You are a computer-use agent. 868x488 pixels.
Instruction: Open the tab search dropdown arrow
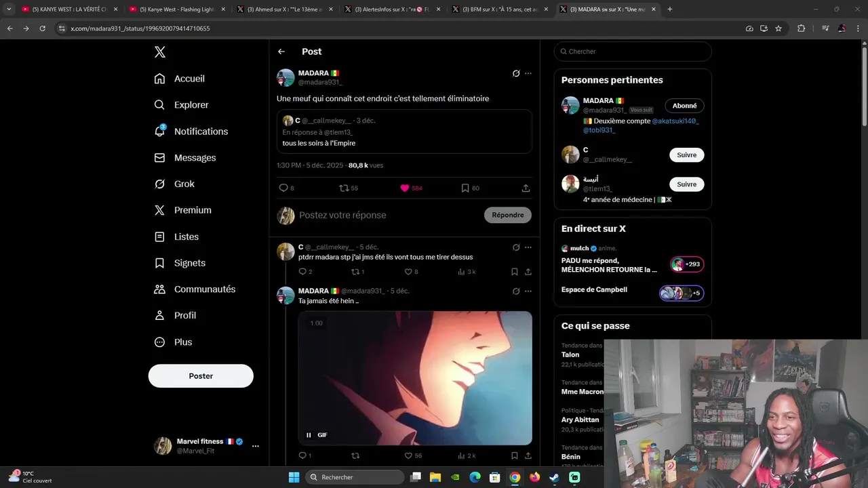pyautogui.click(x=9, y=9)
